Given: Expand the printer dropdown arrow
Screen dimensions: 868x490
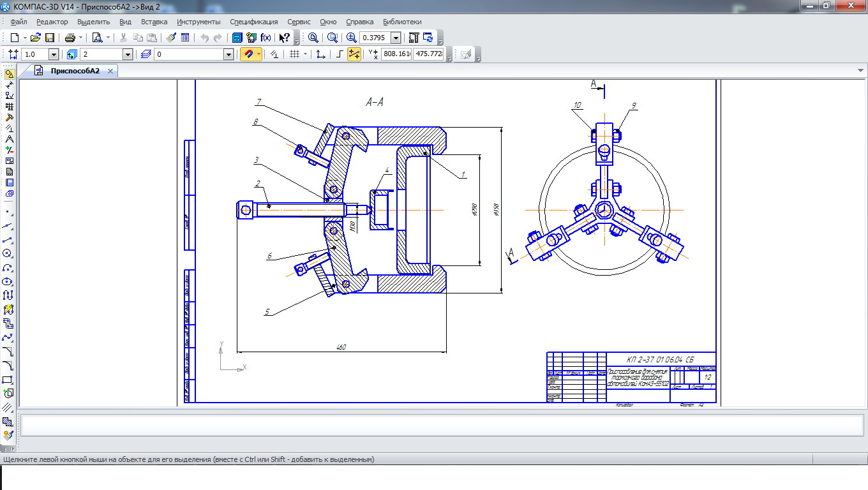Looking at the screenshot, I should (80, 38).
